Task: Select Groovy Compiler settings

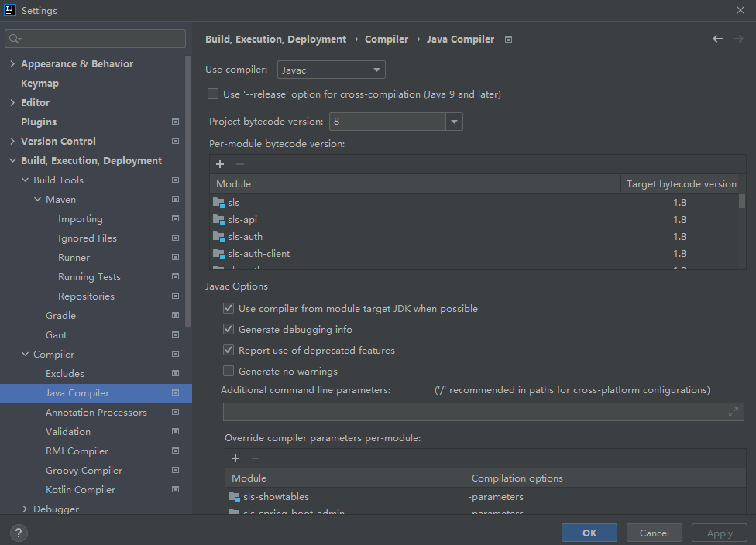Action: click(x=84, y=471)
